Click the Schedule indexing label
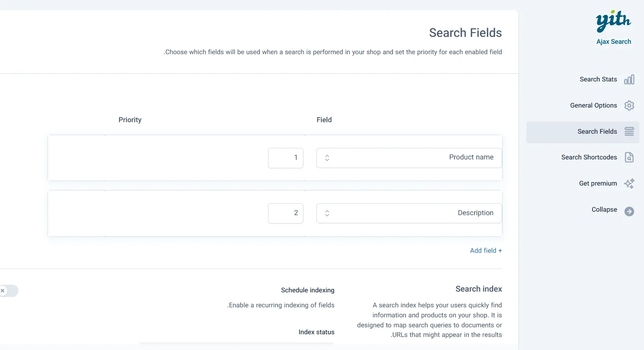The height and width of the screenshot is (350, 644). click(308, 290)
